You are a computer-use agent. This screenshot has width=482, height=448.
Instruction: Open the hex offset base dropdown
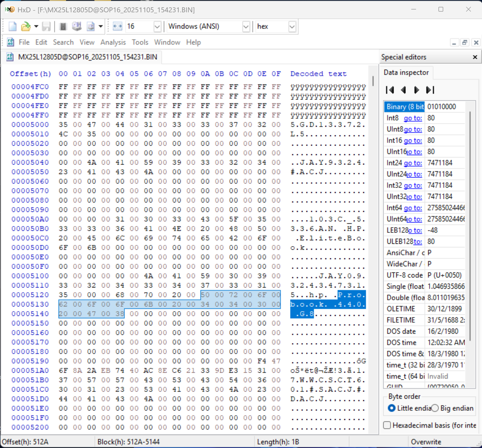[x=292, y=26]
